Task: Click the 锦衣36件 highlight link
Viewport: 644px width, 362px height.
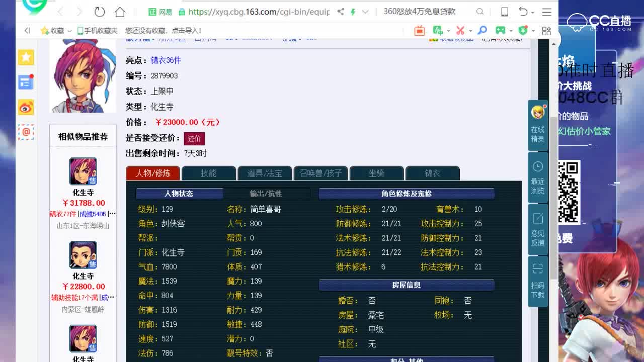Action: click(166, 60)
